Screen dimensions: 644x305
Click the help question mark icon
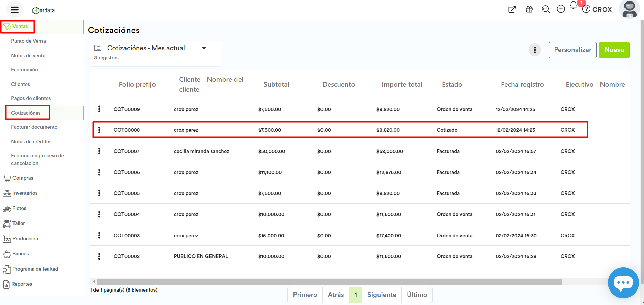tap(586, 9)
